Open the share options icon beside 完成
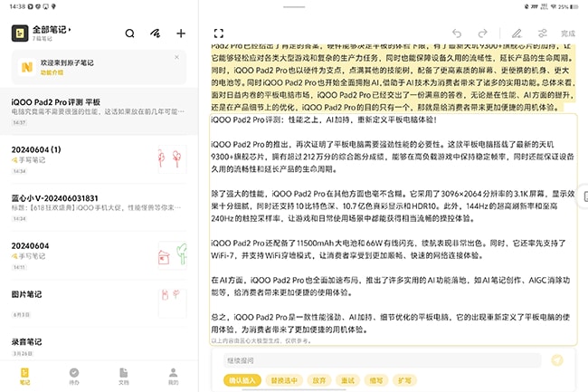This screenshot has height=392, width=588. (x=542, y=33)
